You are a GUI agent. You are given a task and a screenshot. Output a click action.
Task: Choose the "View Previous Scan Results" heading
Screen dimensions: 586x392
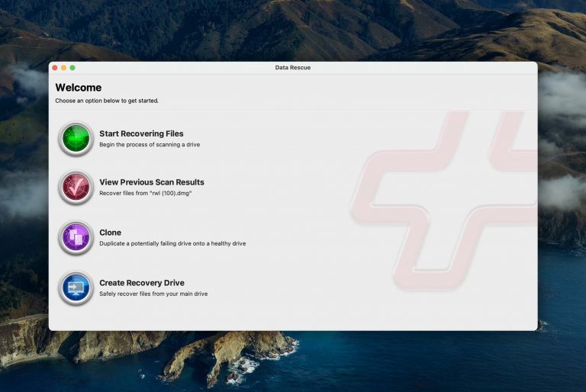pos(152,182)
